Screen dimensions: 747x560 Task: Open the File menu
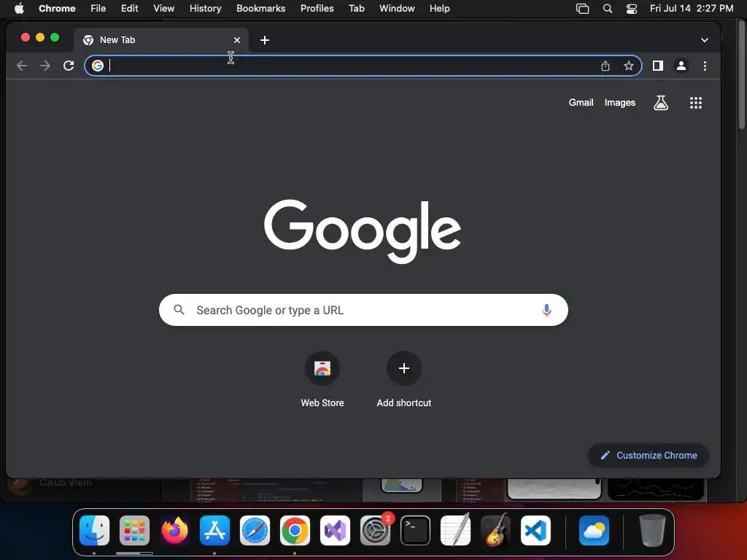(98, 9)
